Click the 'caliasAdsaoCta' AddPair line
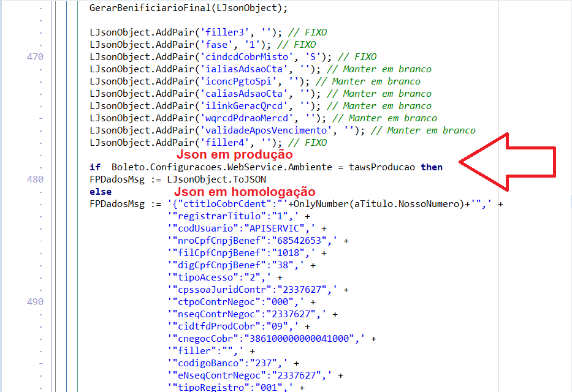572x392 pixels. coord(260,94)
